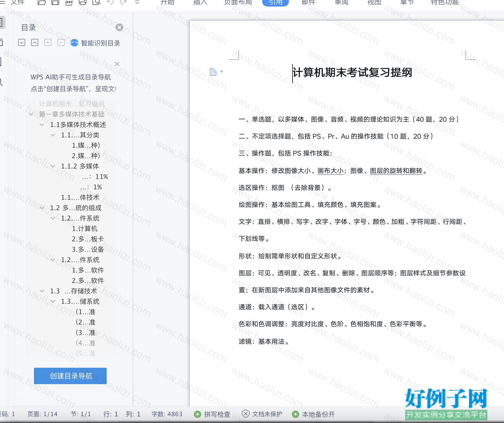Click the 智能识别目录 label

101,43
